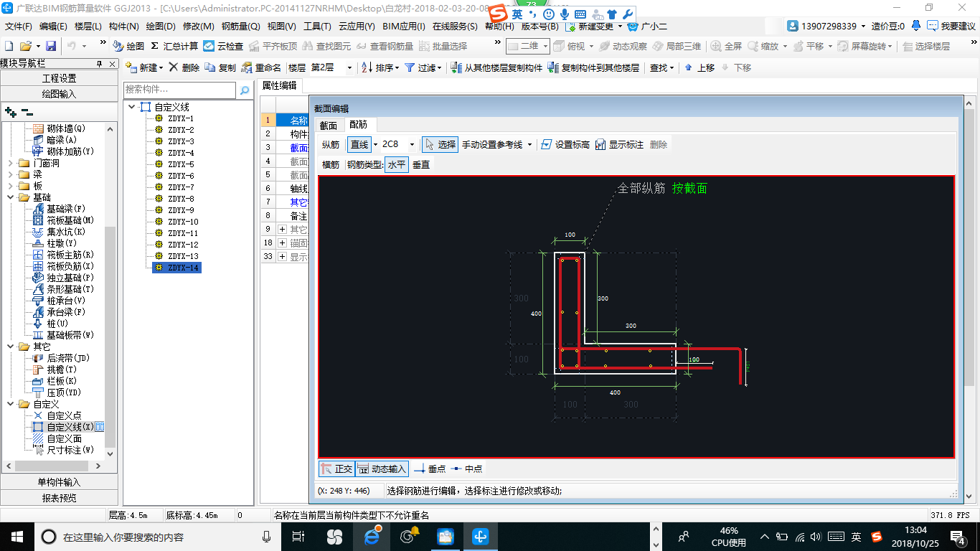Copy the component with 复制

click(x=220, y=67)
